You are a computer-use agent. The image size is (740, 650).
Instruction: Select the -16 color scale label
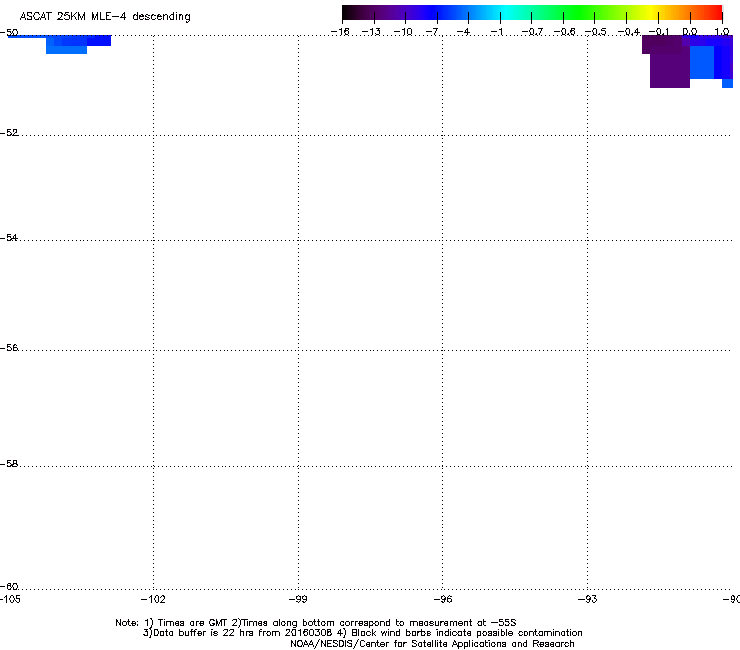[340, 32]
